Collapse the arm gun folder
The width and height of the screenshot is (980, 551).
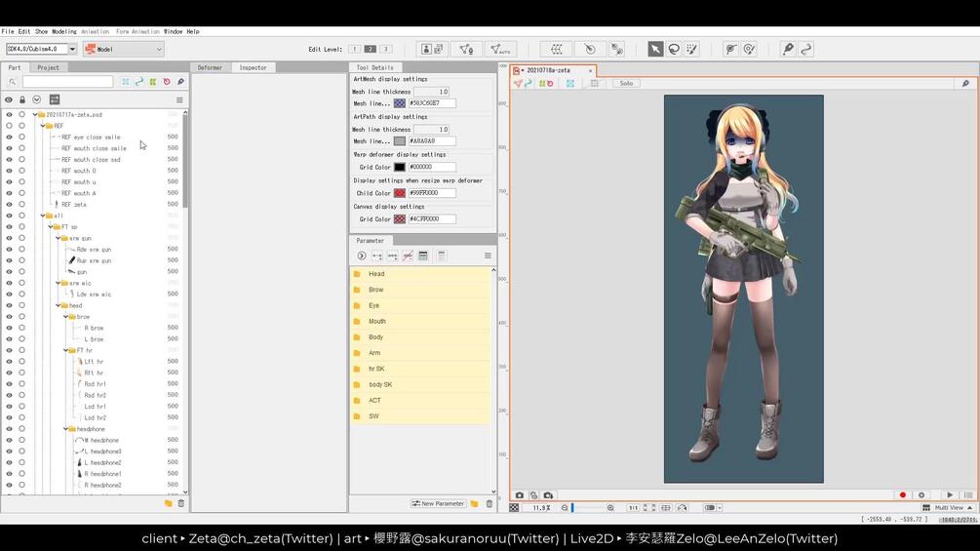coord(59,238)
